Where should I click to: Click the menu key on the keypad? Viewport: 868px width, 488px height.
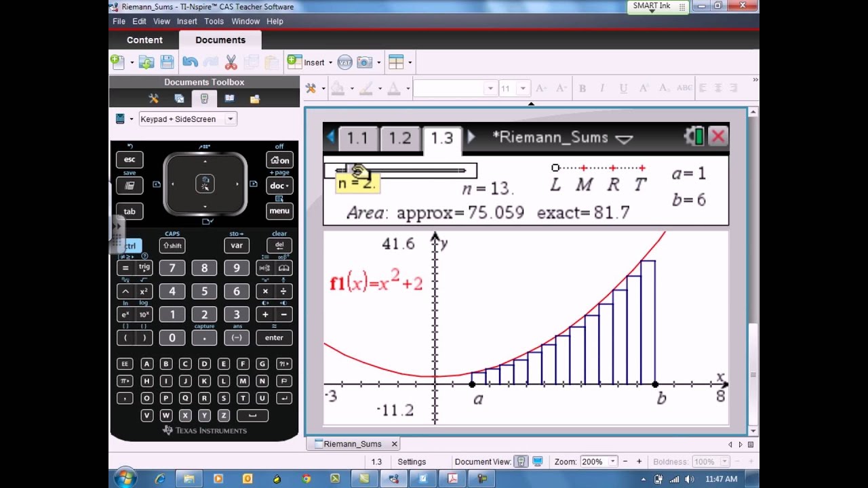point(279,211)
